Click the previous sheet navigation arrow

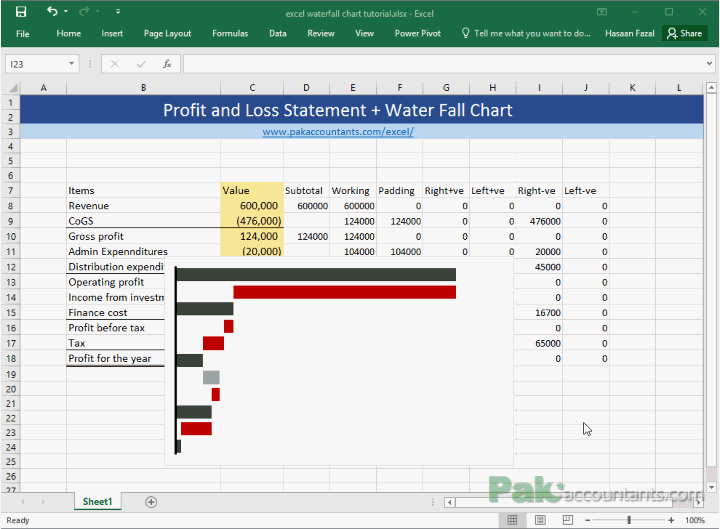23,501
